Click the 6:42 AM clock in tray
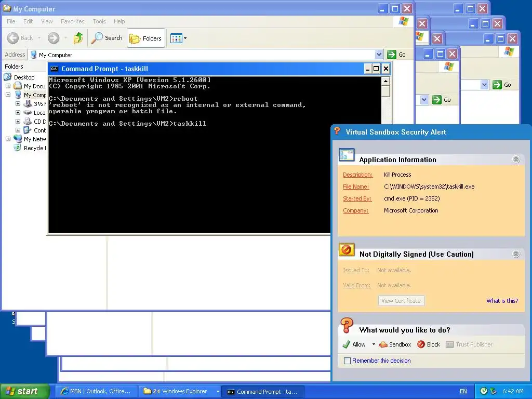 pos(513,391)
